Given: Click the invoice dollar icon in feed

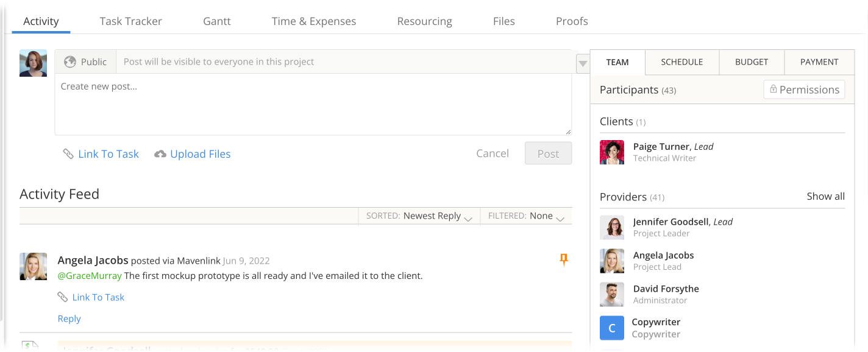Looking at the screenshot, I should [x=30, y=347].
